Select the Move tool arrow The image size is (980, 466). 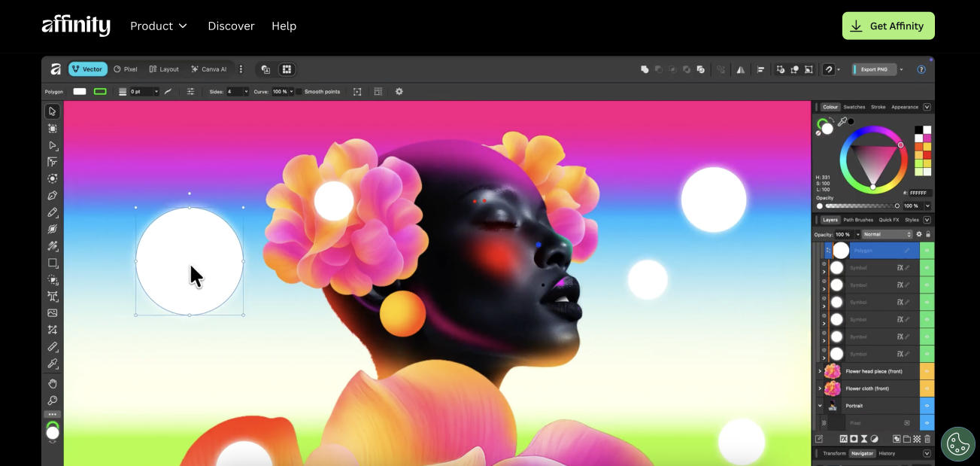(x=52, y=111)
